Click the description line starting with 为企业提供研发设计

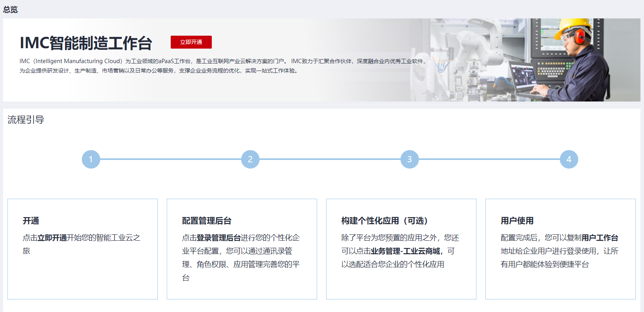click(160, 71)
